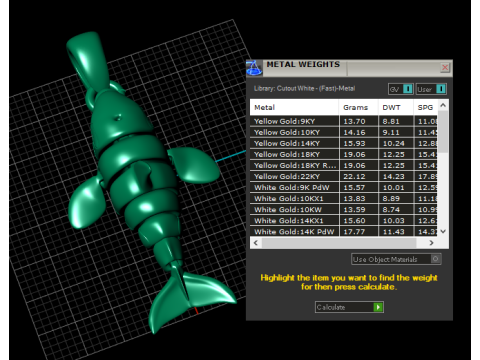Viewport: 480px width, 360px height.
Task: Select the Yellow Gold:10KY row
Action: click(344, 132)
